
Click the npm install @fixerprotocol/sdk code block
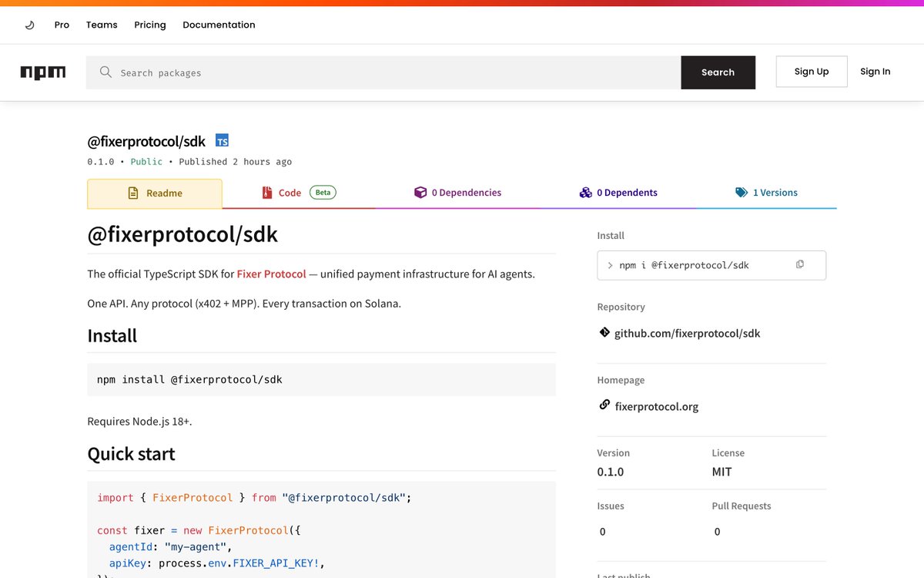pos(322,380)
